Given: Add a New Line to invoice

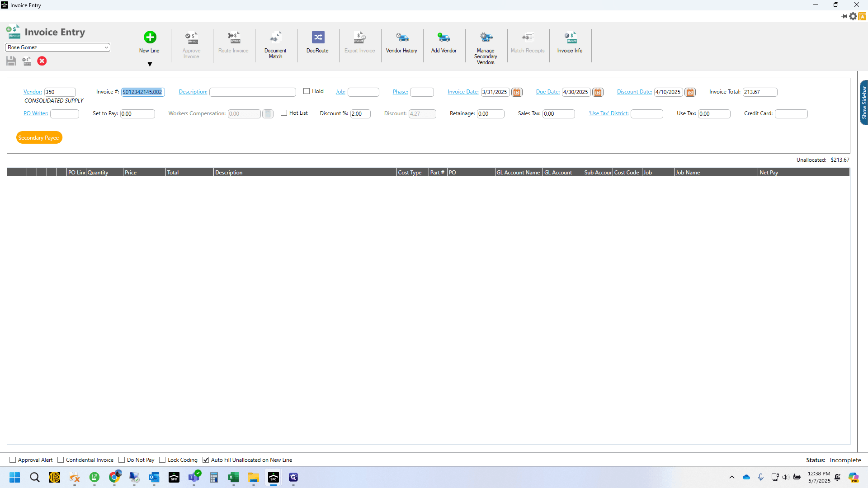Looking at the screenshot, I should (150, 42).
